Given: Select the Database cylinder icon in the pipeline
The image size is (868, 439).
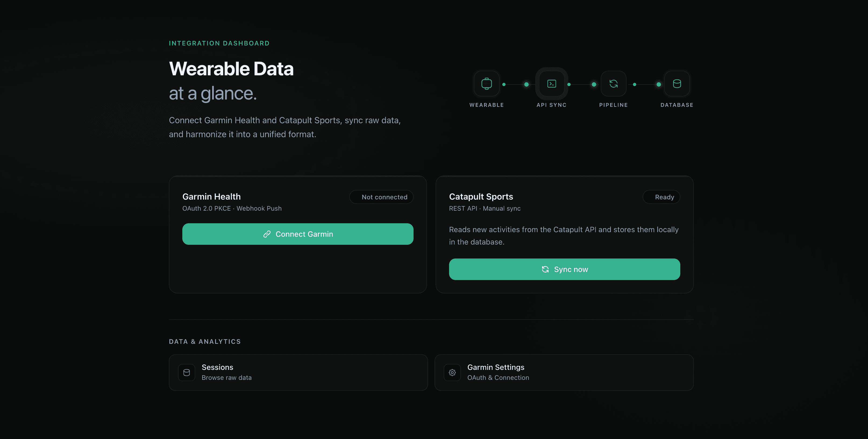Looking at the screenshot, I should (x=676, y=84).
